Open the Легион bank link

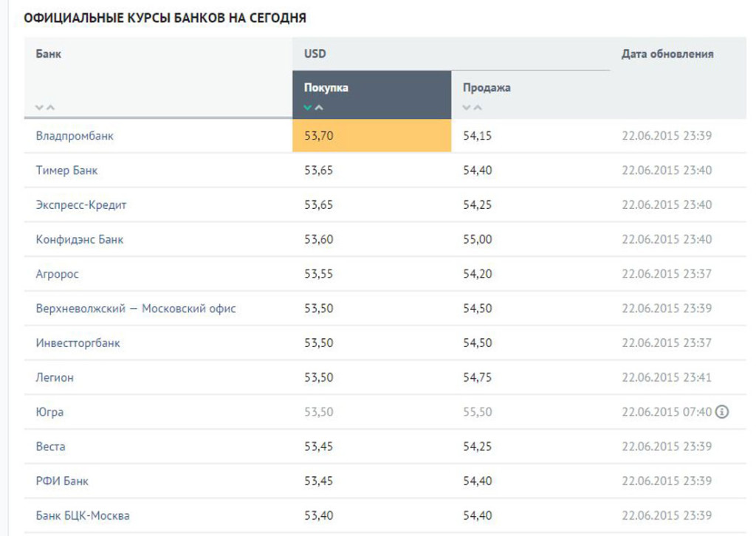coord(55,377)
